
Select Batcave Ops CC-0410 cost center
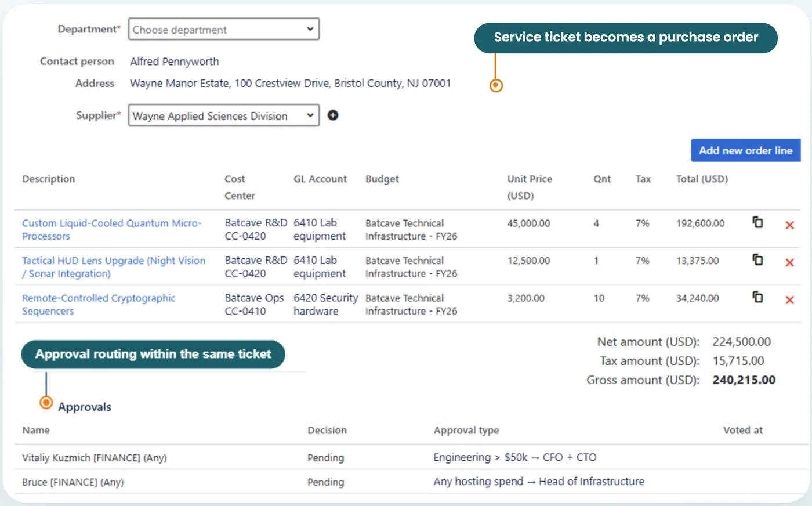tap(254, 305)
